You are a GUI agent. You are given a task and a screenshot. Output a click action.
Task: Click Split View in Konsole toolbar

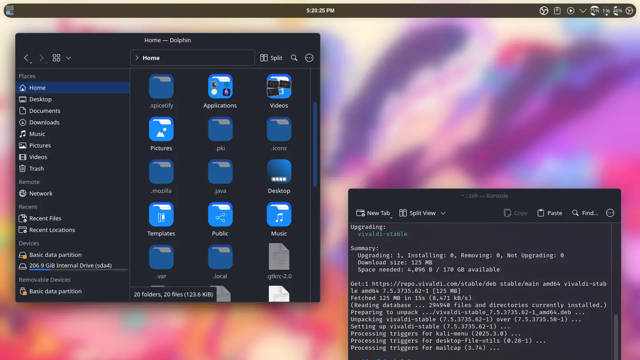coord(418,213)
